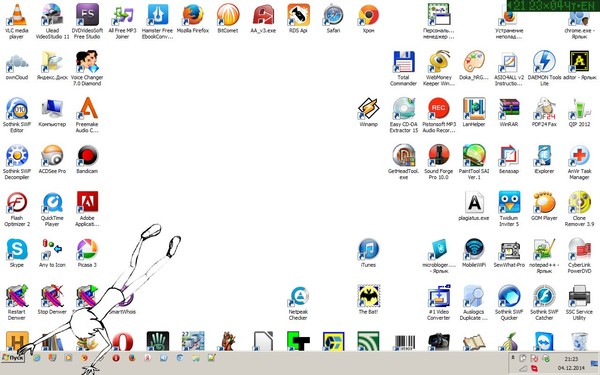Launch the GOM Player desktop icon

click(544, 206)
